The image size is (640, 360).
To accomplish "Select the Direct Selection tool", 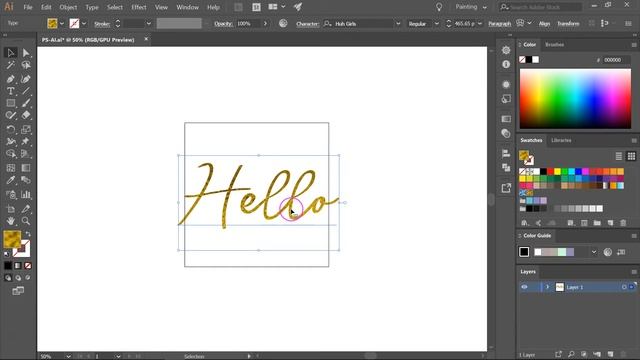I will tap(26, 53).
